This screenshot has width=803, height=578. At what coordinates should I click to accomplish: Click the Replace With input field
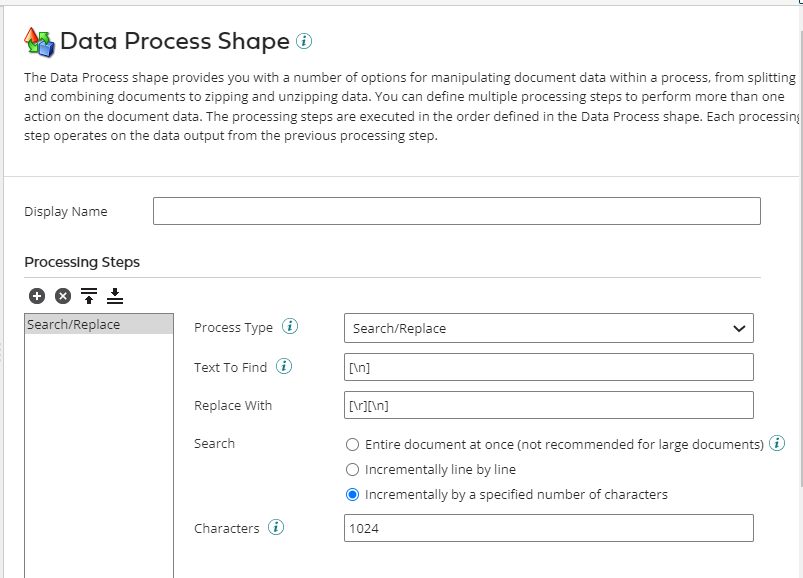[x=548, y=405]
